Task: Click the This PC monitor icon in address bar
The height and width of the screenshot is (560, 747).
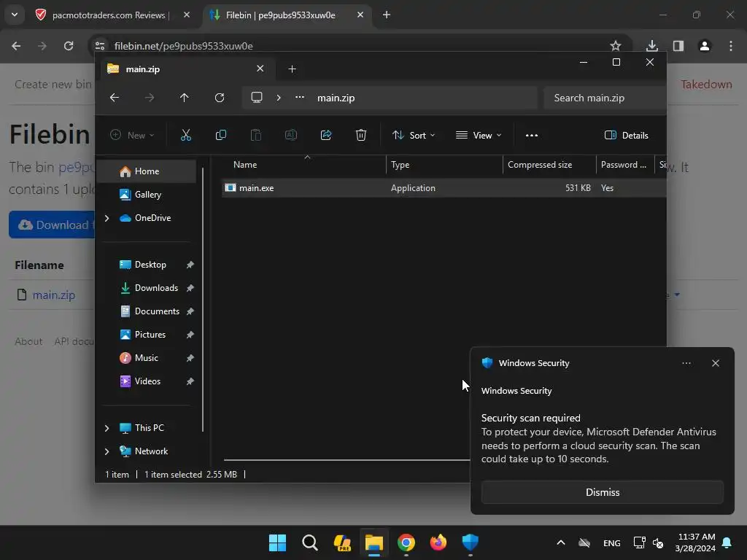Action: pyautogui.click(x=257, y=98)
